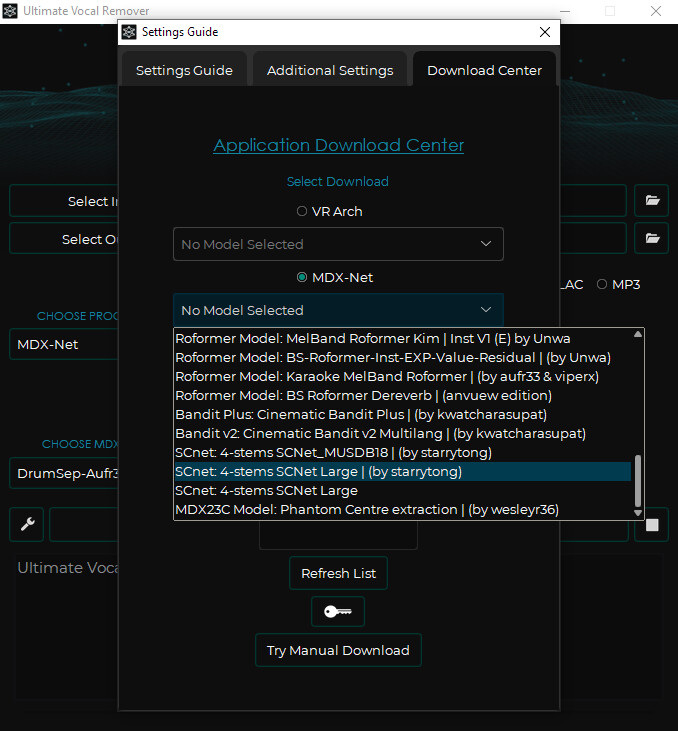Image resolution: width=678 pixels, height=731 pixels.
Task: Switch to the Additional Settings tab
Action: point(330,70)
